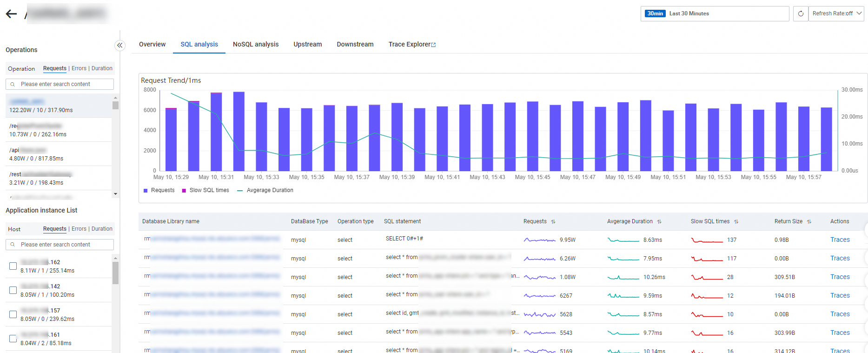This screenshot has width=868, height=353.
Task: Select the host ending in .142 checkbox
Action: 13,290
